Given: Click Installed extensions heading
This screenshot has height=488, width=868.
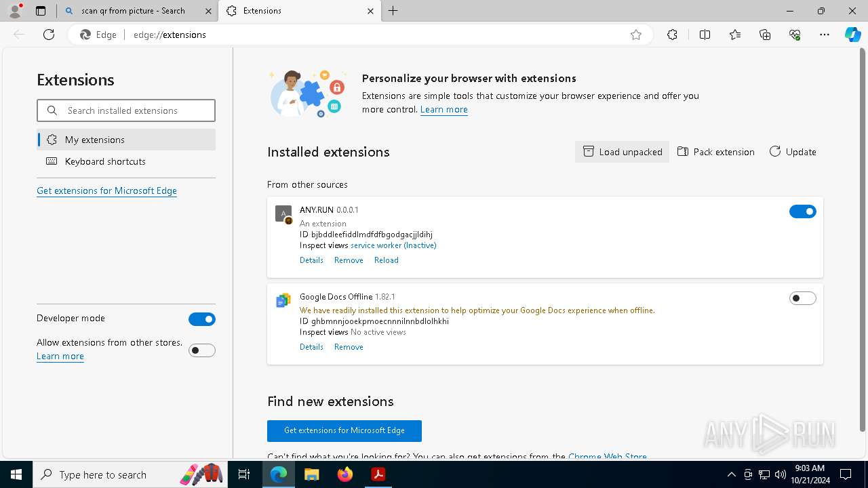Looking at the screenshot, I should [328, 152].
